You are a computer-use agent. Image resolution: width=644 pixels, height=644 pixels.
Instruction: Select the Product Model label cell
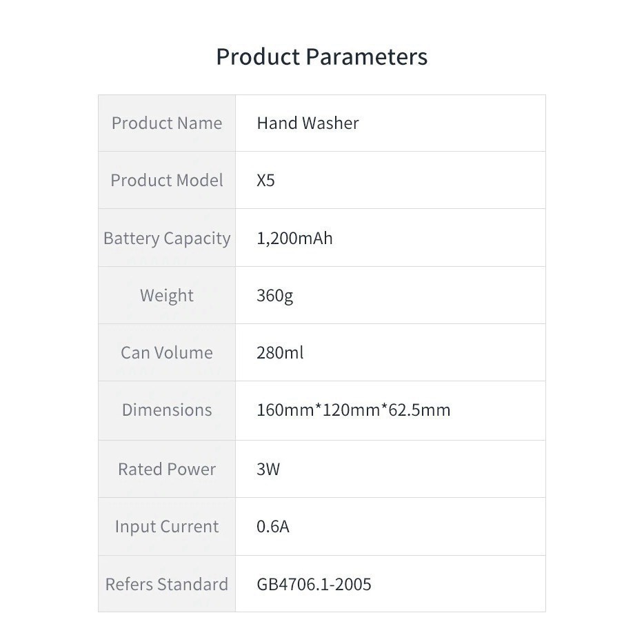pos(167,181)
